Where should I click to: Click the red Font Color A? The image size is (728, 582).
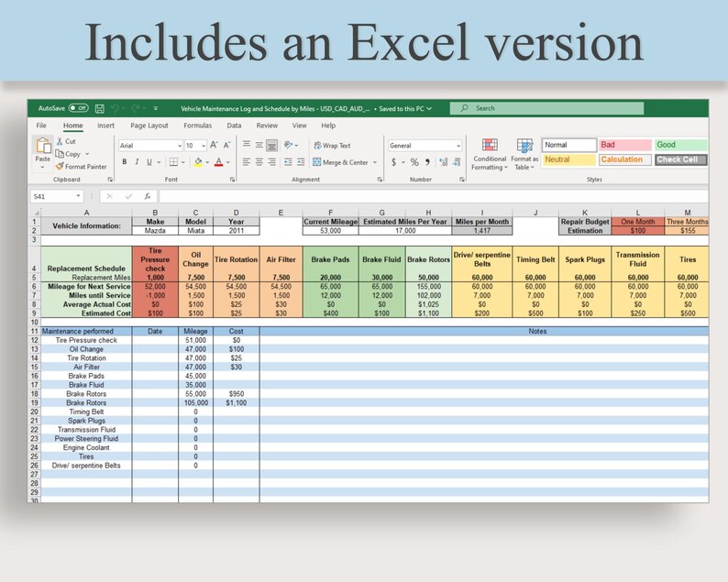[219, 162]
